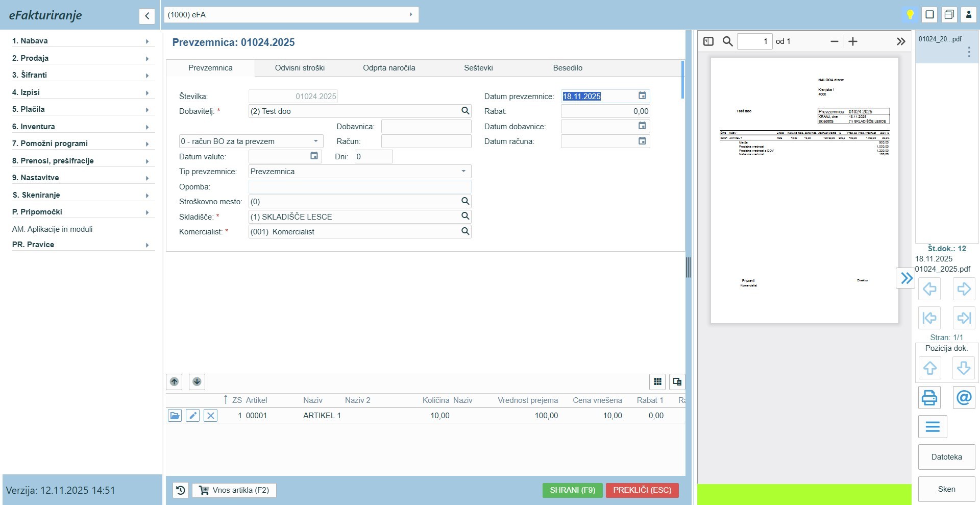Viewport: 980px width, 505px height.
Task: Expand the 6. Inventura menu
Action: [x=83, y=127]
